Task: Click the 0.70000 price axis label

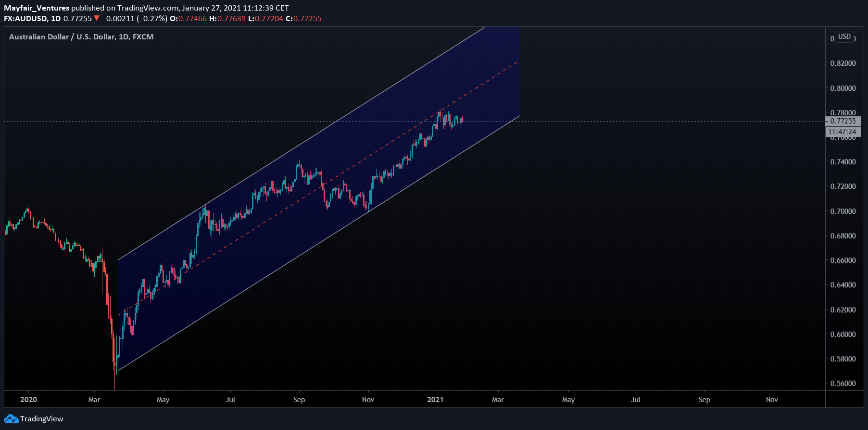Action: tap(843, 211)
